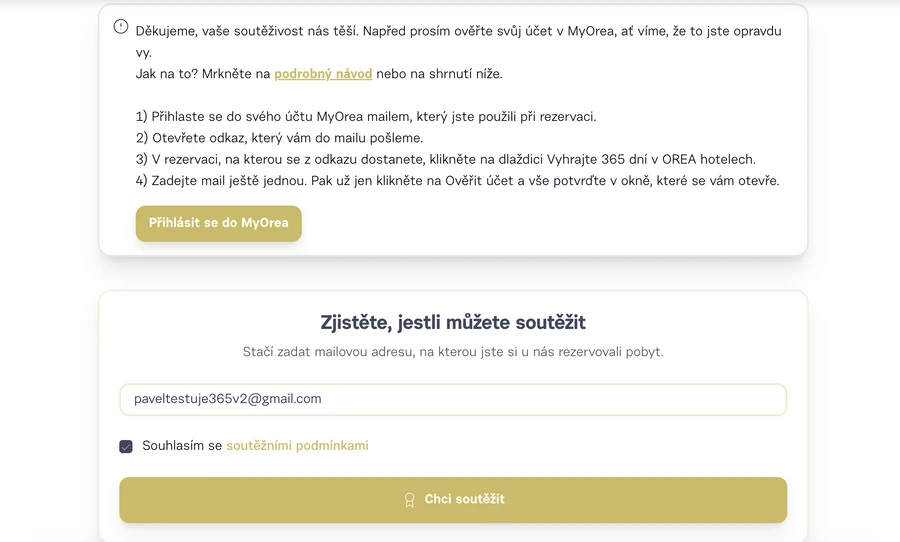Click the award ribbon icon beside Chci soutěžit

point(409,500)
